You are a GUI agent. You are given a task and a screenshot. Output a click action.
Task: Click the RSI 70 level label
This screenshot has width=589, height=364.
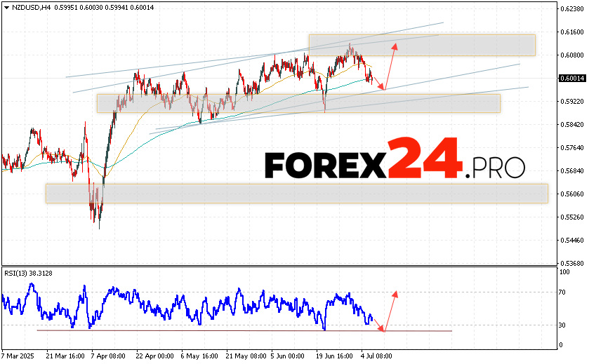point(563,292)
